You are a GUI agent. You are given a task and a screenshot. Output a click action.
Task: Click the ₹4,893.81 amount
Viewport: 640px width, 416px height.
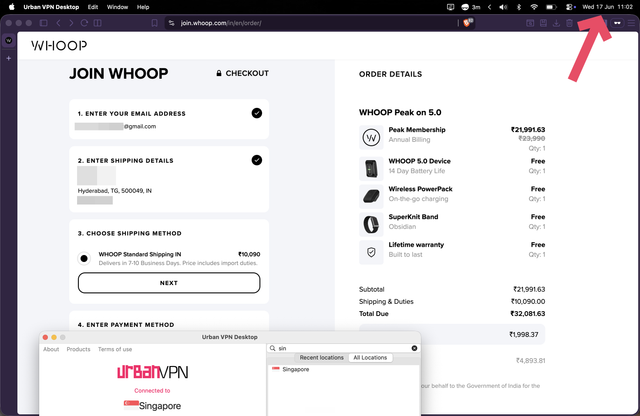point(531,360)
